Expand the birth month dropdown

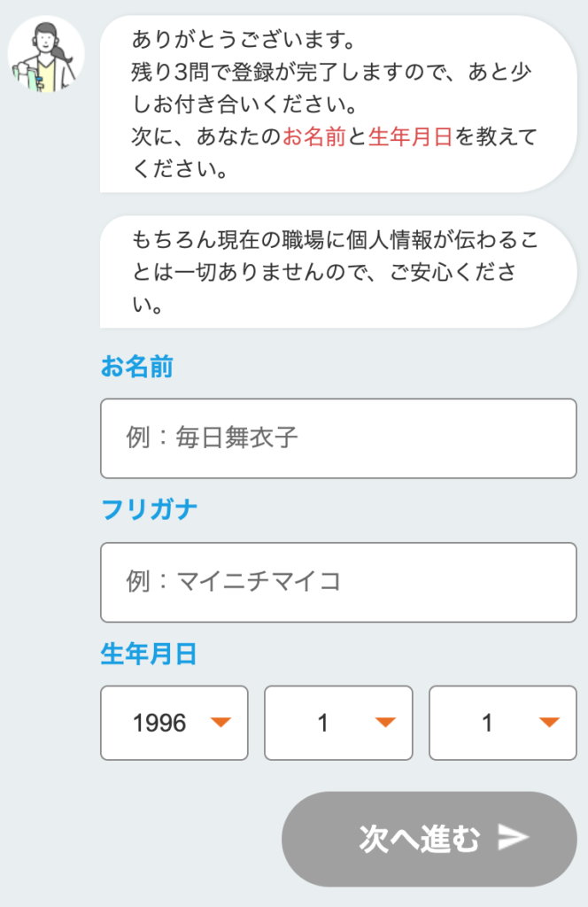click(x=338, y=723)
